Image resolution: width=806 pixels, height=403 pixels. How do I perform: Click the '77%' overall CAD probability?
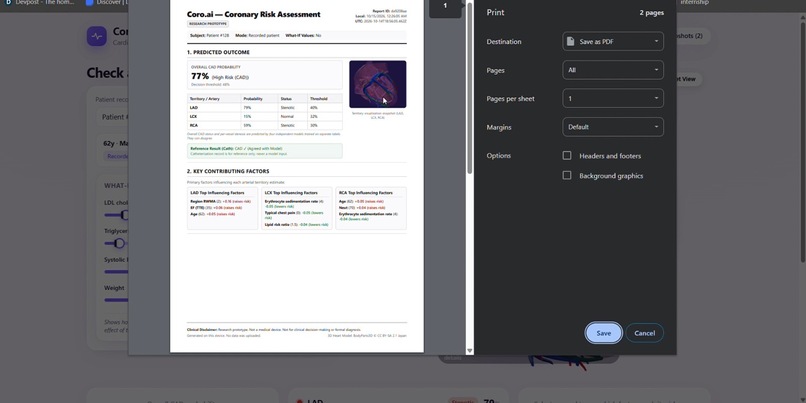click(x=200, y=77)
